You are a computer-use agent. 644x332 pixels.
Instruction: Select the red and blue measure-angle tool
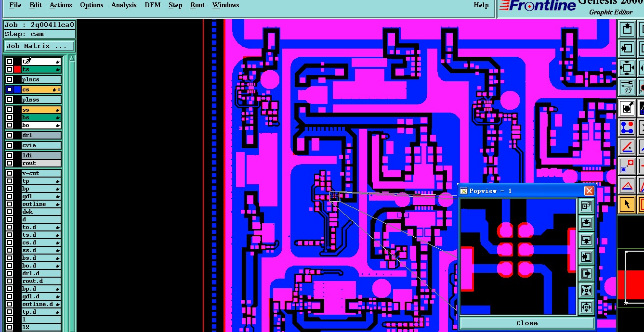pos(627,147)
